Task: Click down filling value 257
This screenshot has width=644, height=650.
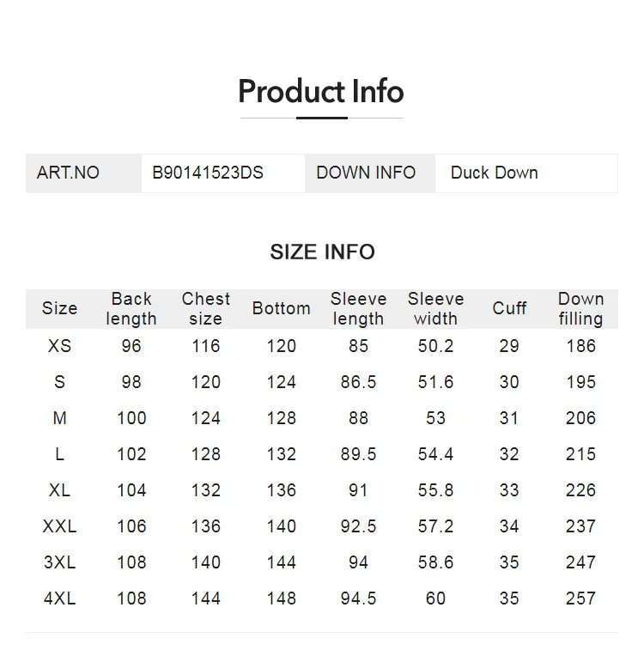Action: pyautogui.click(x=580, y=598)
